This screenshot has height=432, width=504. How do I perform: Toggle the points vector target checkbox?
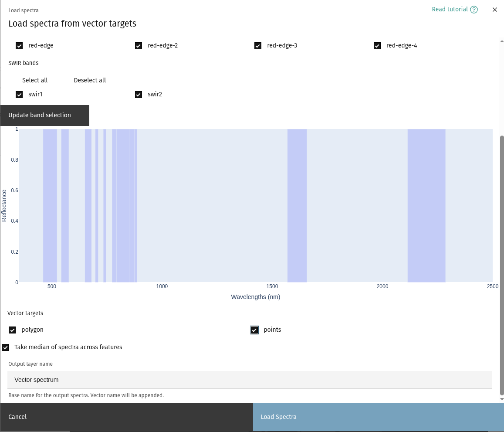coord(254,330)
